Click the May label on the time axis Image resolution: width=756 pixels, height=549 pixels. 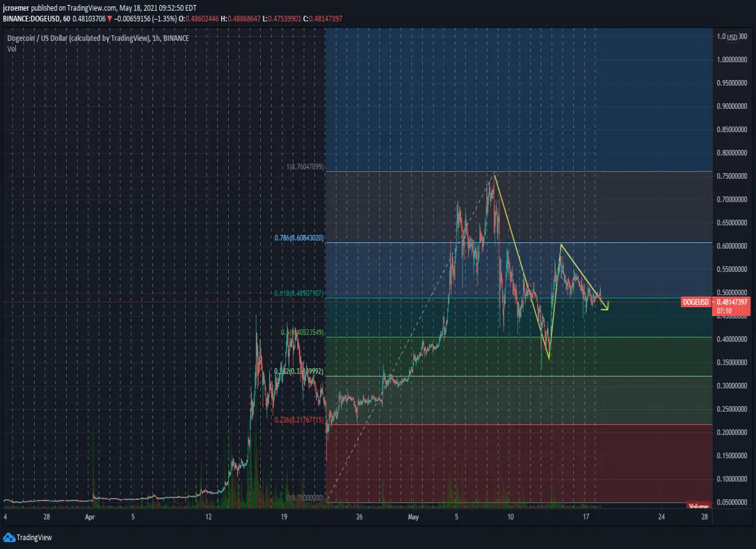pyautogui.click(x=413, y=517)
